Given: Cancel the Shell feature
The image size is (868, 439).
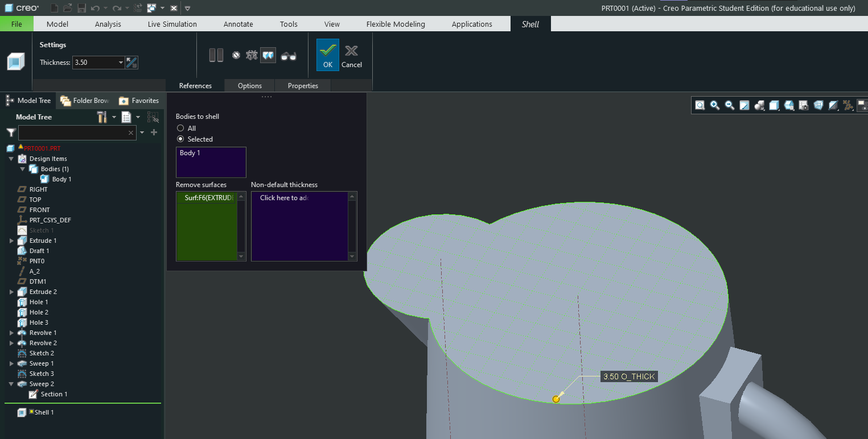Looking at the screenshot, I should pyautogui.click(x=351, y=55).
